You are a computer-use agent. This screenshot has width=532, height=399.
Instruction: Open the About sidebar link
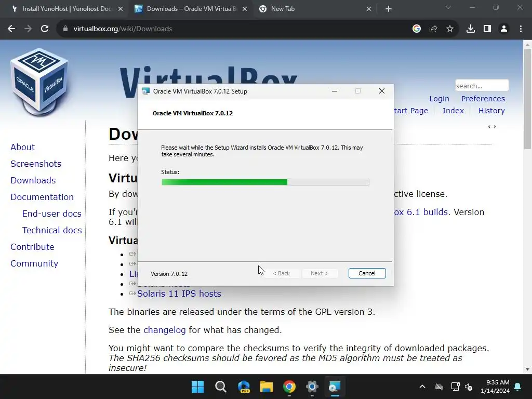pos(23,147)
